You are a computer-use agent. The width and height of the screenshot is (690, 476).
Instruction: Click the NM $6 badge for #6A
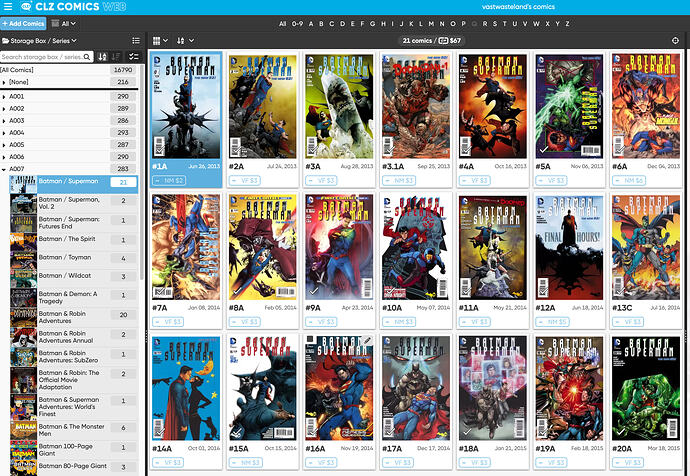(629, 180)
